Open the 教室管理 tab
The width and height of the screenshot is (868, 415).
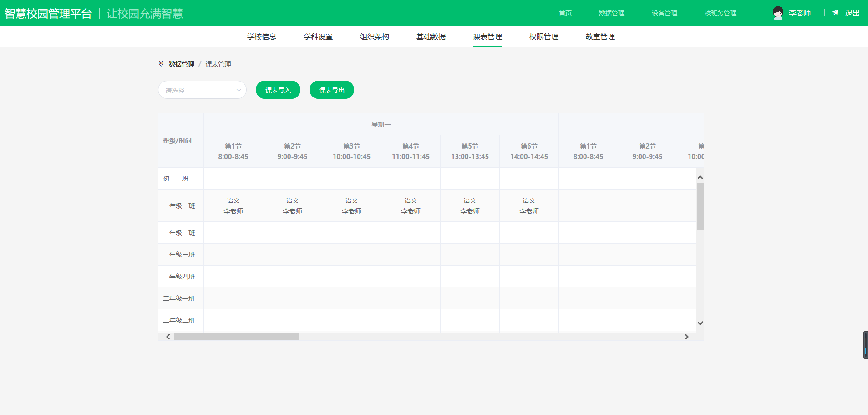click(600, 37)
